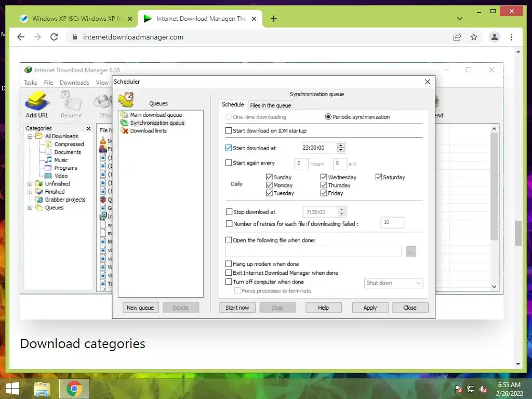Expand the Unfinished tree node
The image size is (532, 399).
coord(30,184)
